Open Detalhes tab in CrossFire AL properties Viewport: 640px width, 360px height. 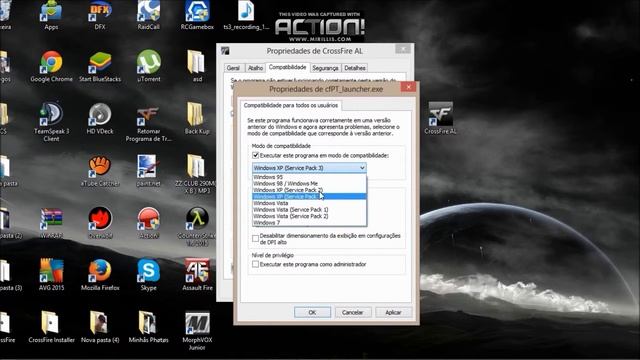[x=355, y=68]
